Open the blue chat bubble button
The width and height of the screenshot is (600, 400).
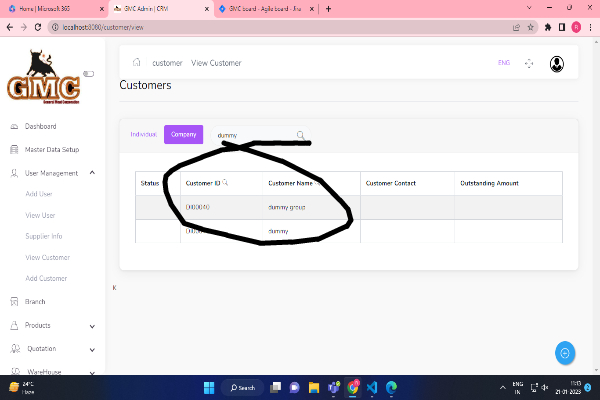click(565, 353)
